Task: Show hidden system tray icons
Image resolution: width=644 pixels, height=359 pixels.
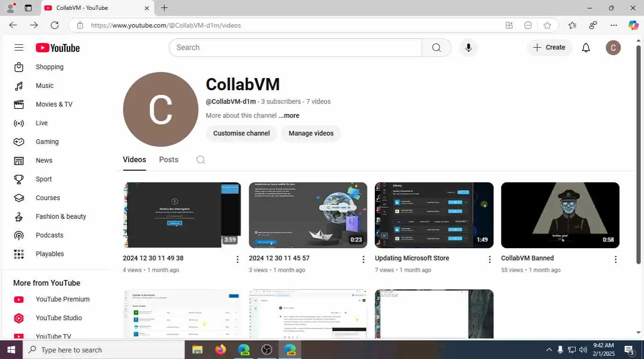Action: (x=549, y=350)
